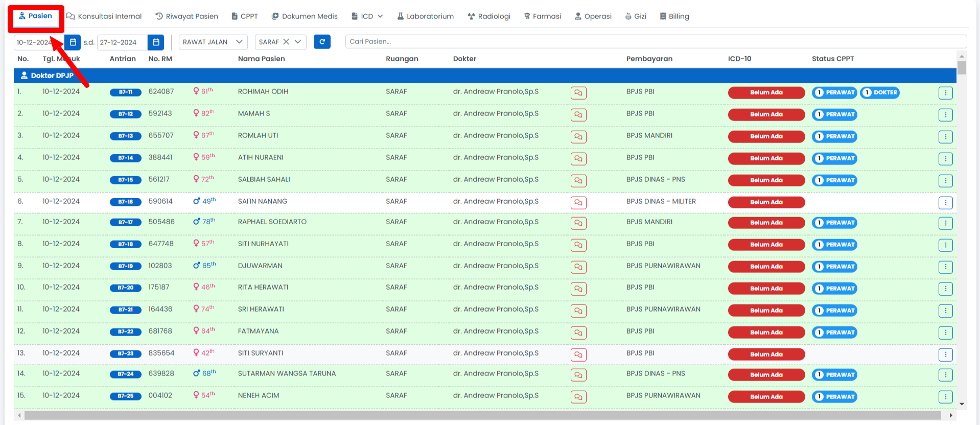Open the Laboratorium tab
The height and width of the screenshot is (425, 980).
(425, 16)
